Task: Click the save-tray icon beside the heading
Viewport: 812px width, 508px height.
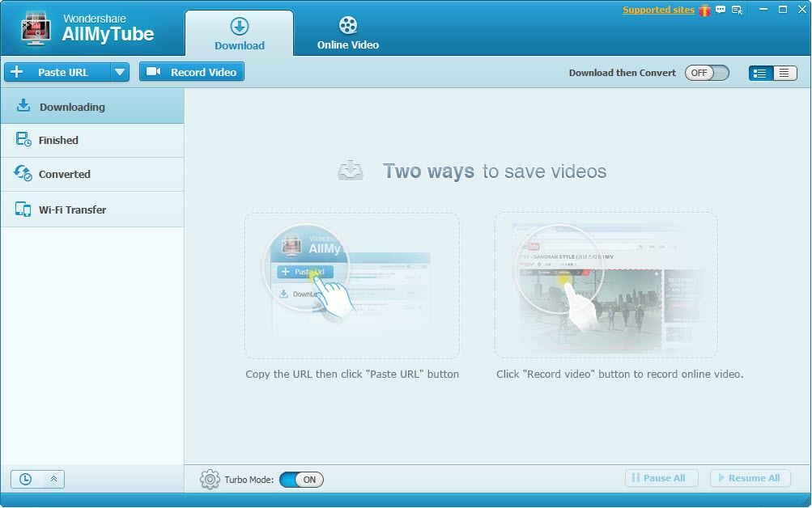Action: (351, 170)
